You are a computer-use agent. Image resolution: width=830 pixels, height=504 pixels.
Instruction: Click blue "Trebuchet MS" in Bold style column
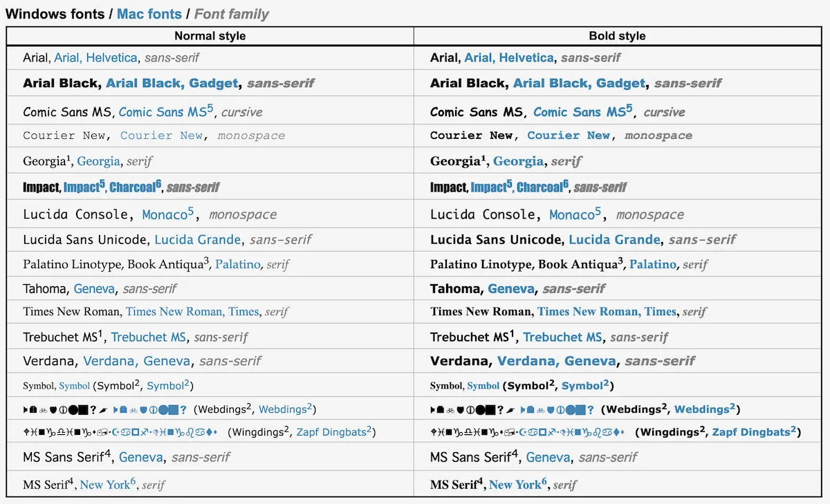[x=562, y=337]
